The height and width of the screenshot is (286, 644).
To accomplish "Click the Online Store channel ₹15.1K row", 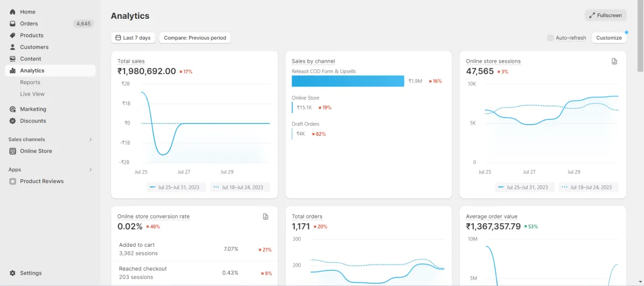I will tap(312, 107).
